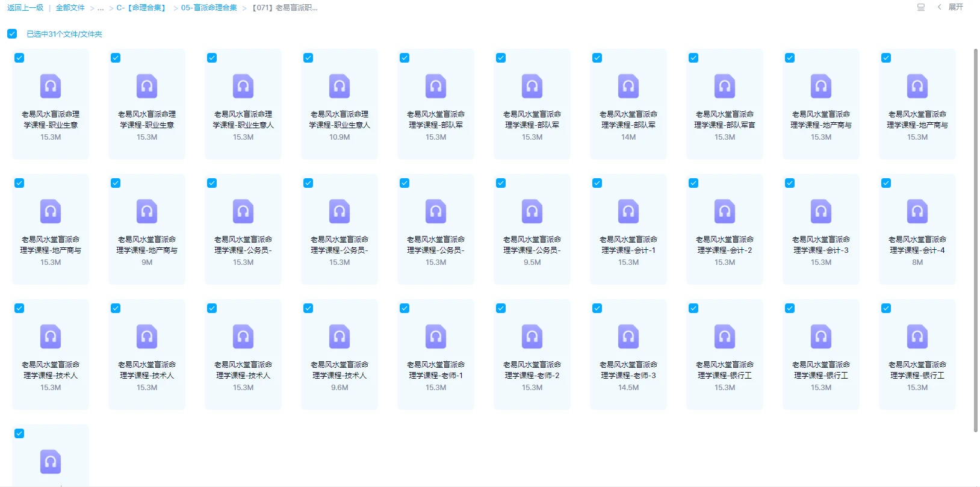Open audio icon of 老师-1 file

click(x=436, y=337)
